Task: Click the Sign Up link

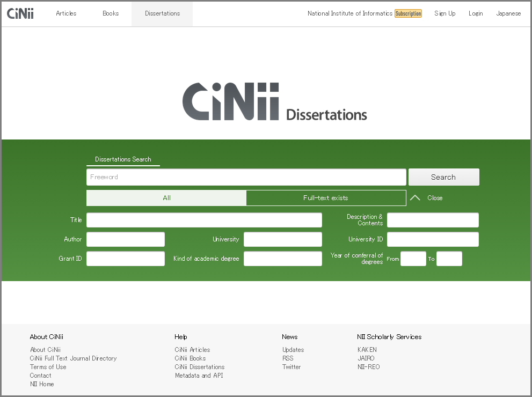Action: 445,13
